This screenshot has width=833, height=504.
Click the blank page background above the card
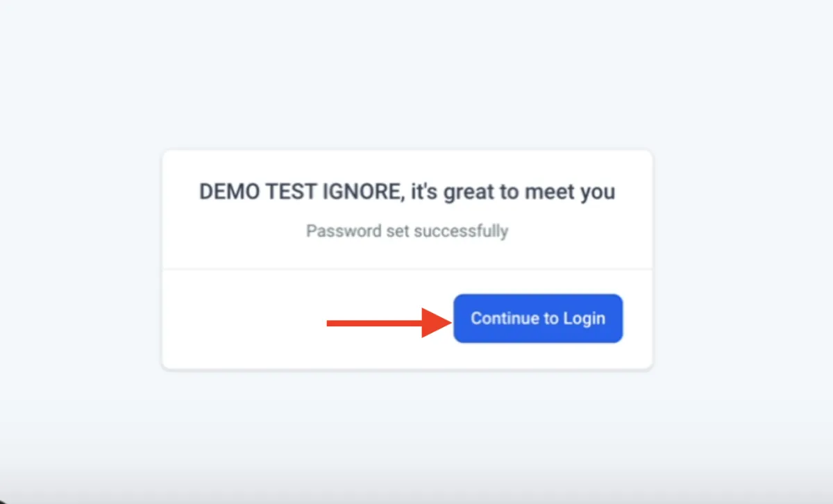[416, 73]
